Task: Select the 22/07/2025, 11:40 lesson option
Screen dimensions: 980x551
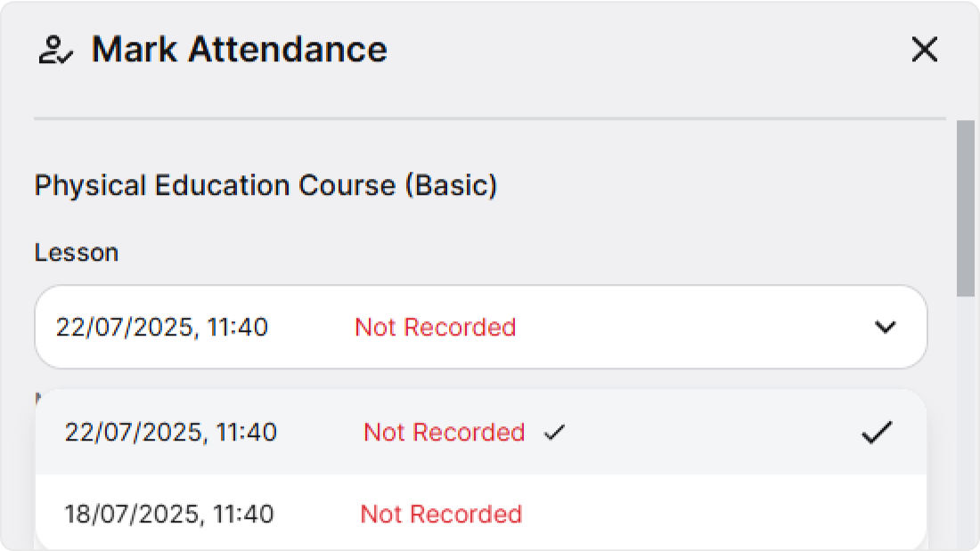Action: pyautogui.click(x=356, y=433)
